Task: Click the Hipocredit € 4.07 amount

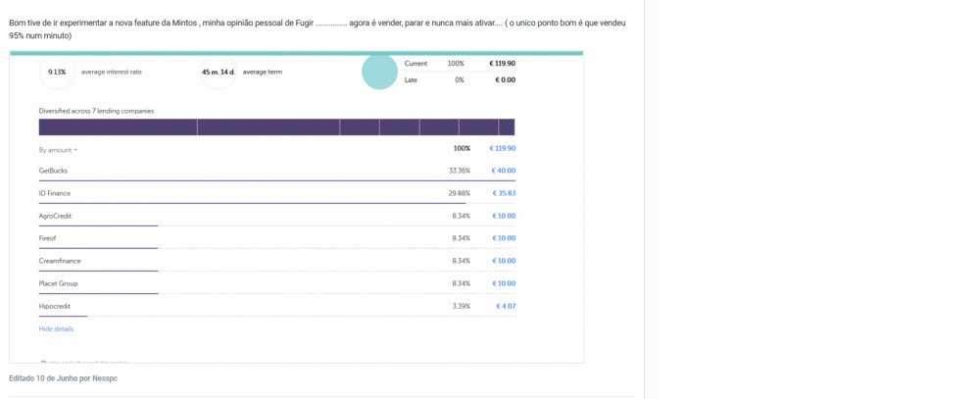Action: pos(505,306)
